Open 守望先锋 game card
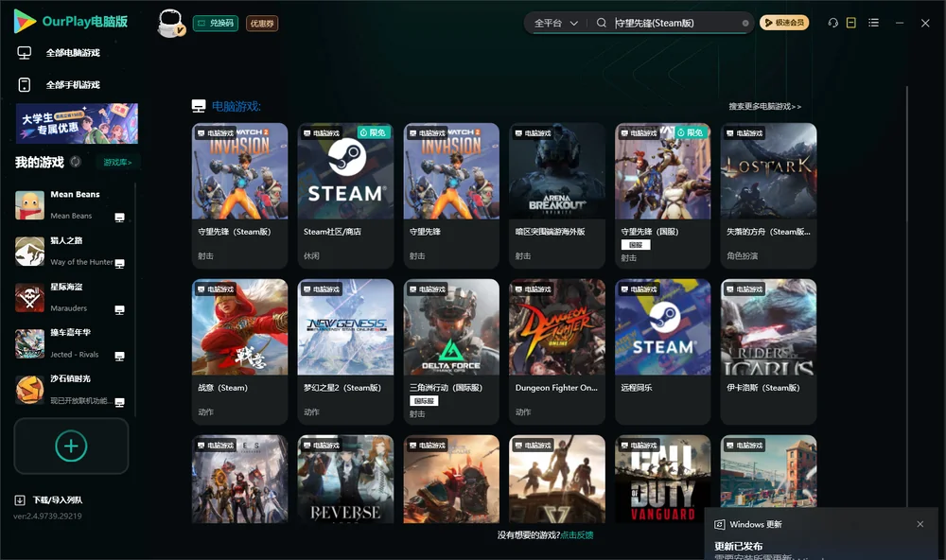Screen dimensions: 946x560 451,196
